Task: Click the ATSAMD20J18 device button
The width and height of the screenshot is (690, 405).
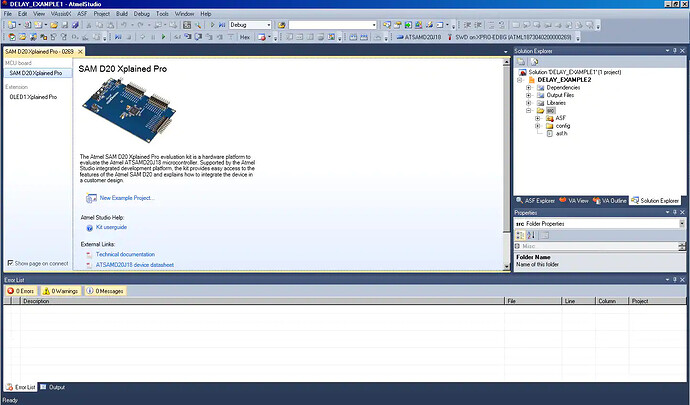Action: pyautogui.click(x=418, y=37)
